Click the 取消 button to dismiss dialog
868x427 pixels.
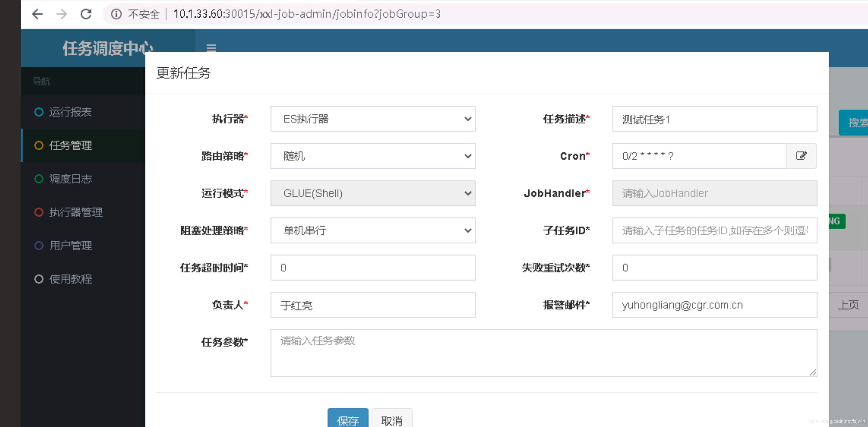[x=392, y=420]
